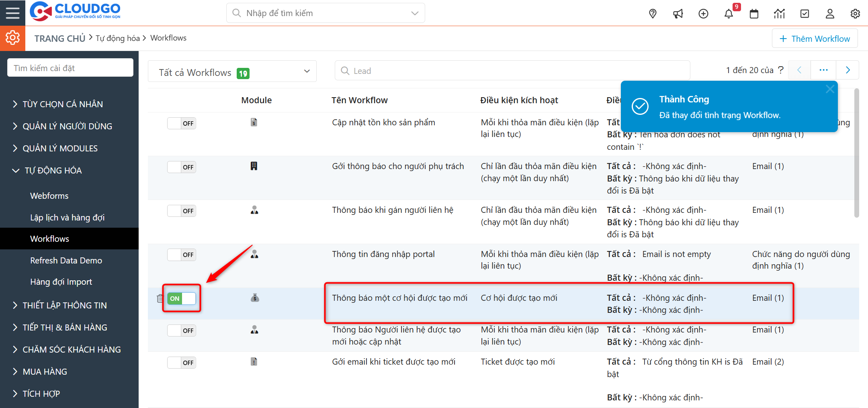868x408 pixels.
Task: Click the user profile icon
Action: click(830, 14)
